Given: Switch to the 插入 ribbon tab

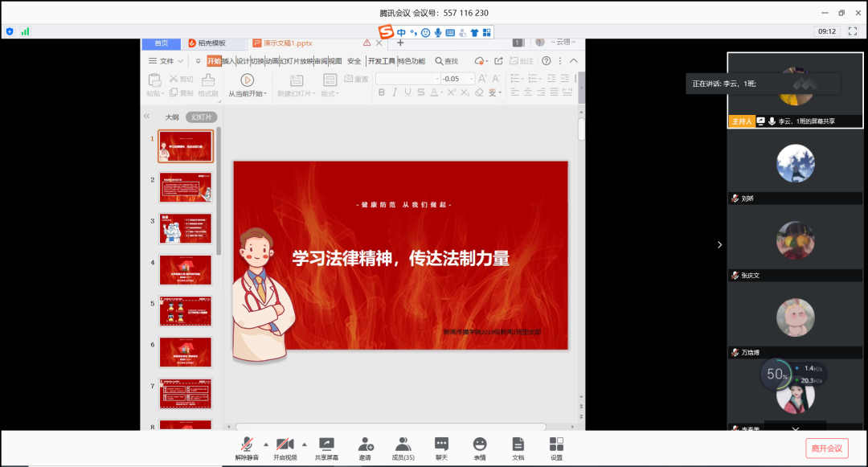Looking at the screenshot, I should pos(229,61).
